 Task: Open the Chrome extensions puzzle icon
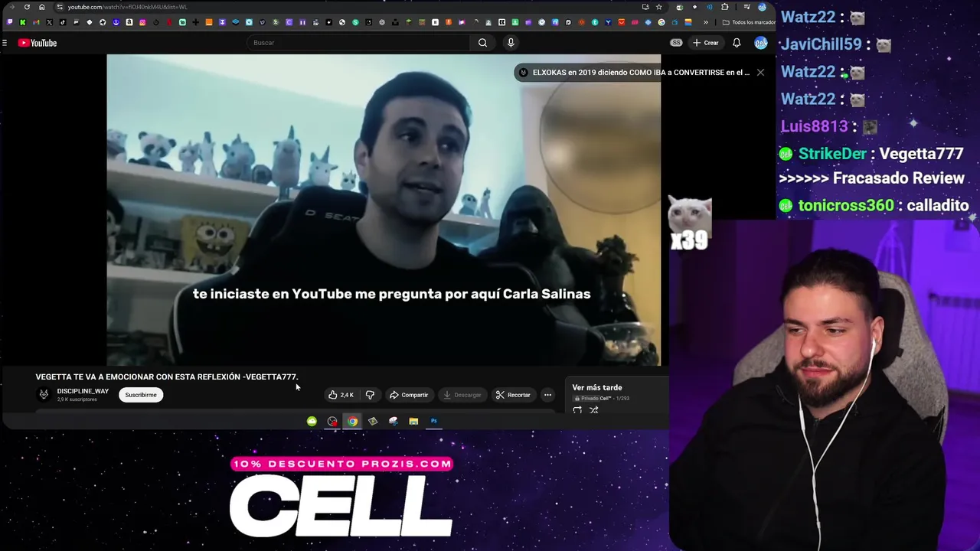click(x=724, y=7)
